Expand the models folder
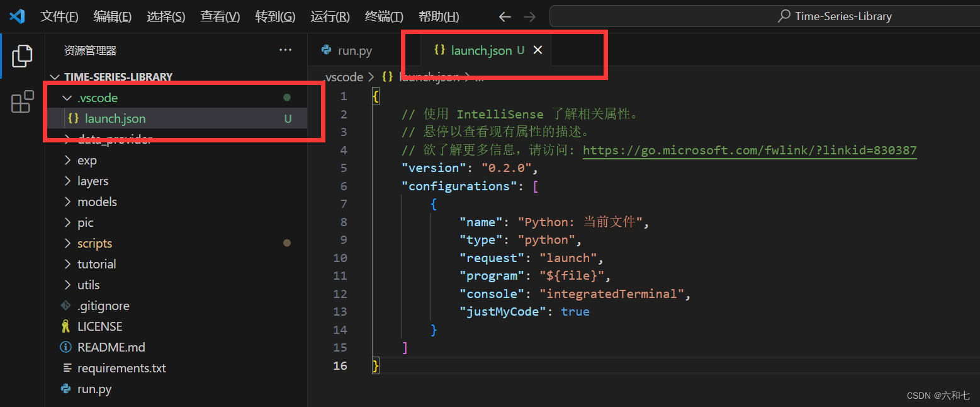This screenshot has width=980, height=407. point(67,202)
